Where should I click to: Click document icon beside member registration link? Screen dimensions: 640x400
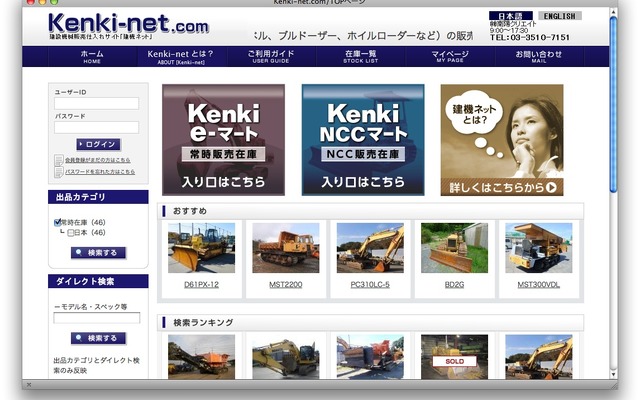pyautogui.click(x=59, y=160)
